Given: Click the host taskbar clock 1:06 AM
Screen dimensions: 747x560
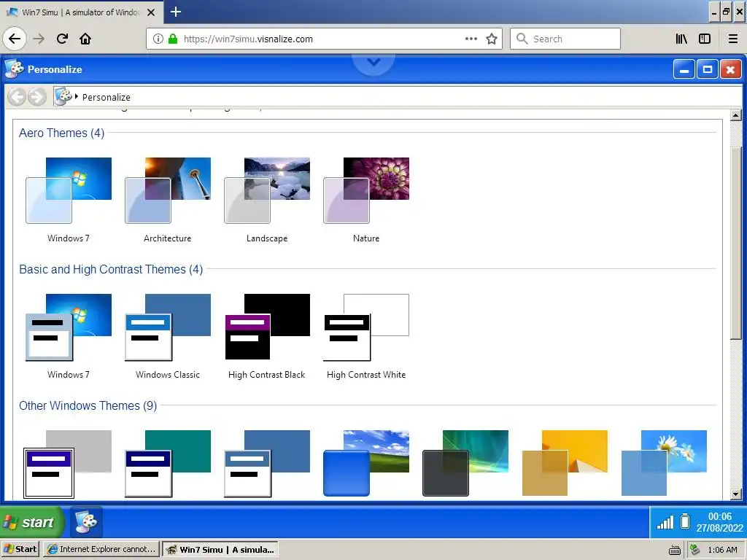Looking at the screenshot, I should pos(722,550).
